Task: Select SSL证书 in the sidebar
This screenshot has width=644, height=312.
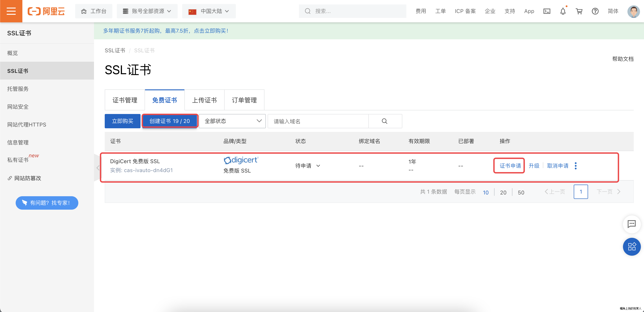Action: (47, 71)
